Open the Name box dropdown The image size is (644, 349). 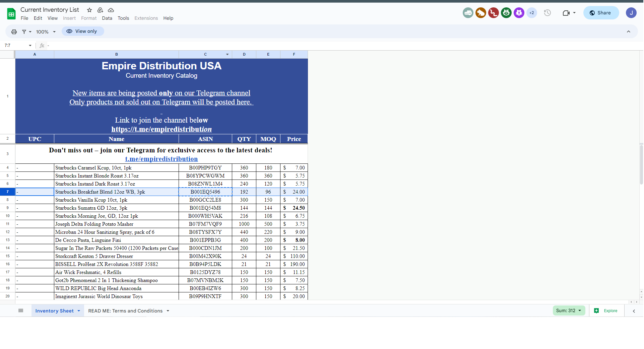(x=30, y=46)
